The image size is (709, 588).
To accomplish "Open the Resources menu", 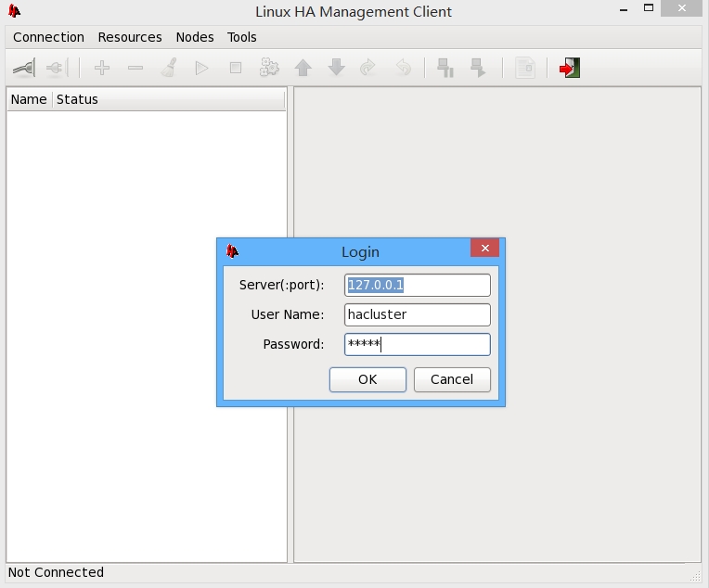I will click(x=130, y=37).
